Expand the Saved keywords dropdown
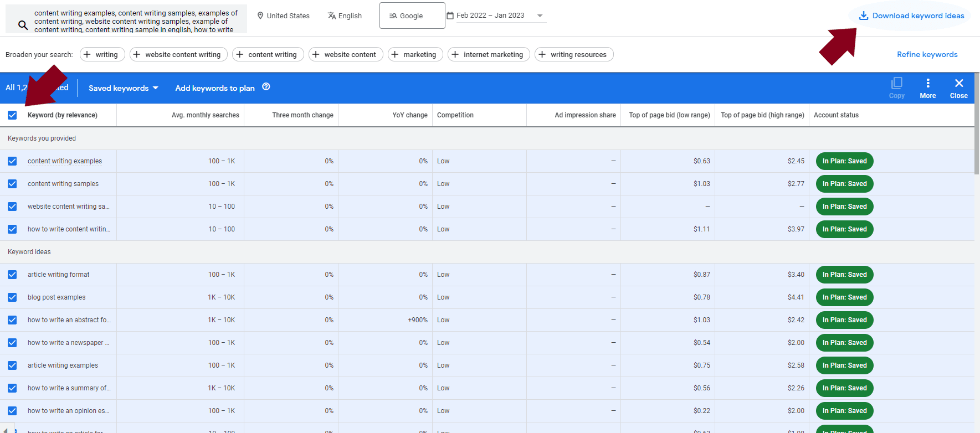Screen dimensions: 980x433 click(124, 88)
